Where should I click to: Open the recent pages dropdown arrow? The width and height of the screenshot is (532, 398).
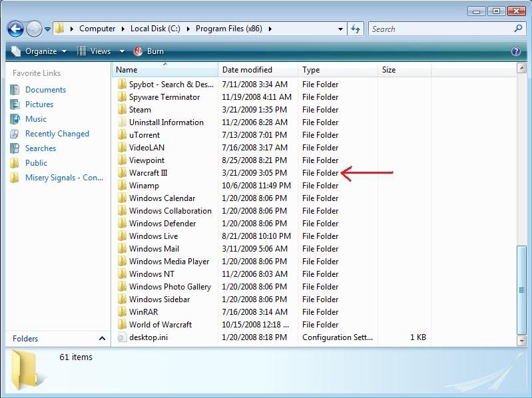[47, 29]
